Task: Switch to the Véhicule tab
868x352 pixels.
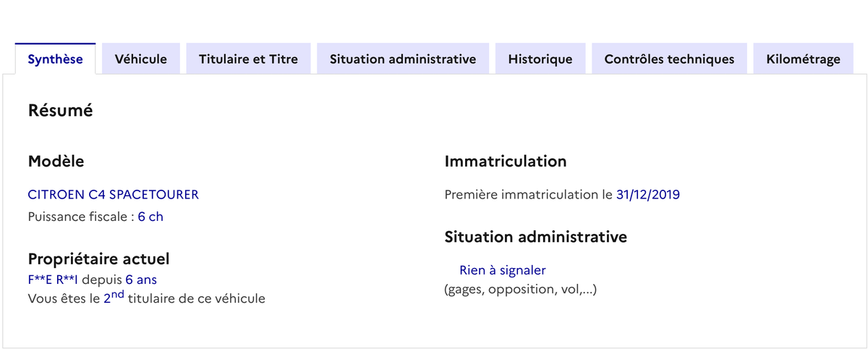Action: tap(141, 59)
